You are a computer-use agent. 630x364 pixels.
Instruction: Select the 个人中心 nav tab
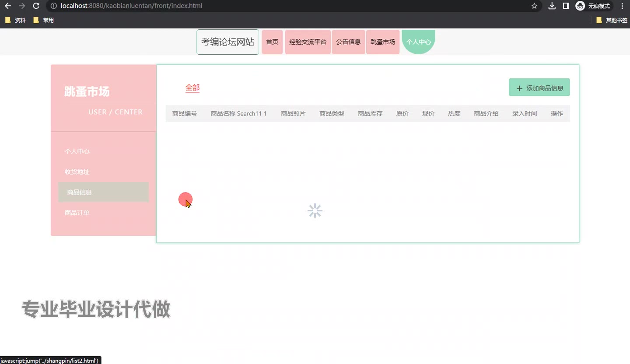click(x=419, y=42)
